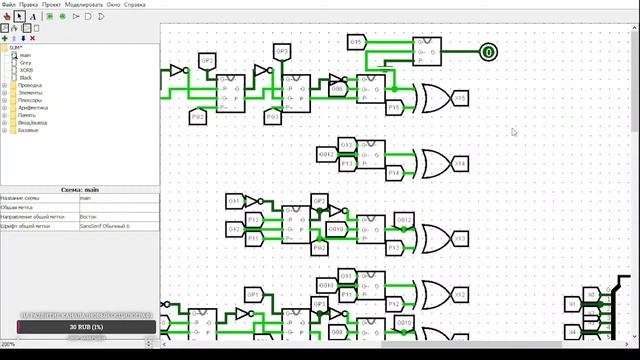Choose the AND gate tool in toolbar
Viewport: 640px width, 360px height.
(88, 16)
